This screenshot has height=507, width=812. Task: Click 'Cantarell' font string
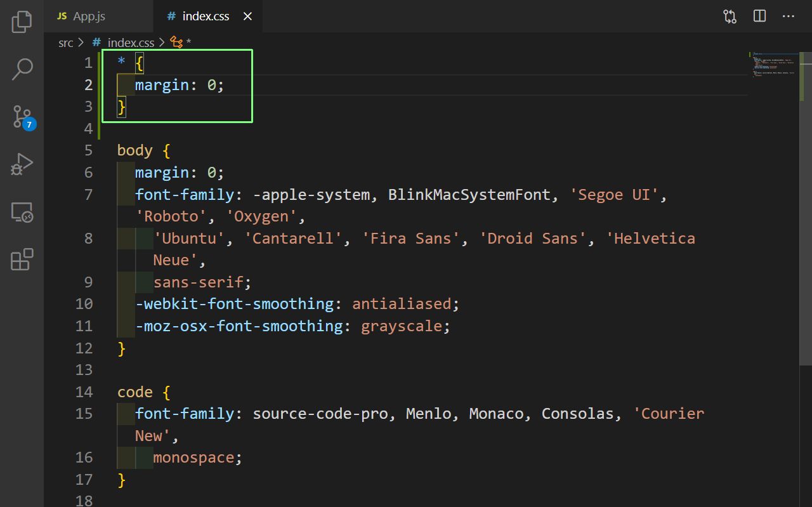[x=293, y=238]
